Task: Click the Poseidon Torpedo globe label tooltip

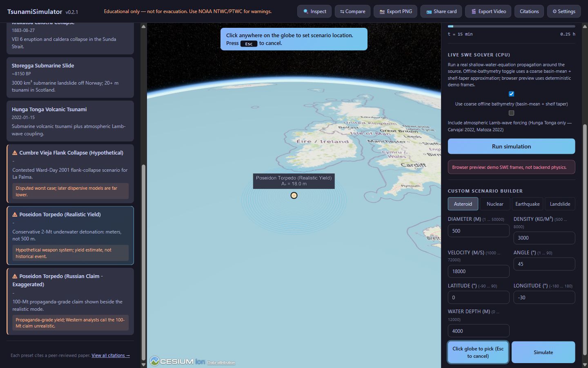Action: point(294,181)
